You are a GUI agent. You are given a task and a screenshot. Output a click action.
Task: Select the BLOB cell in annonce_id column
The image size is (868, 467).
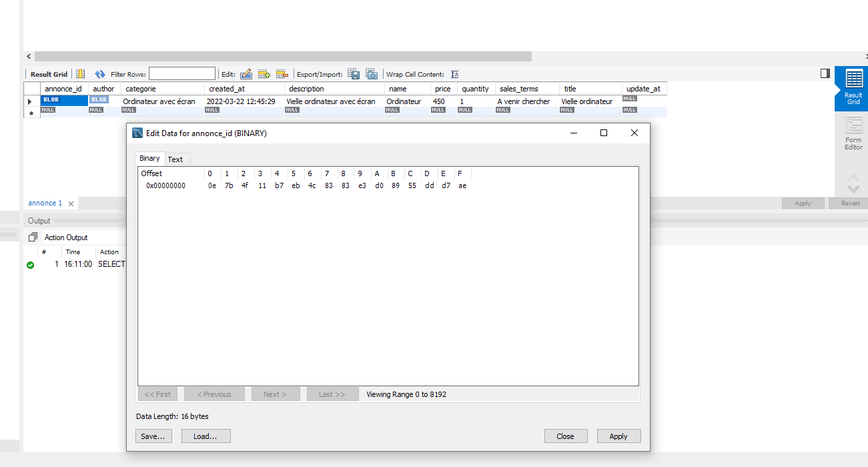tap(64, 101)
